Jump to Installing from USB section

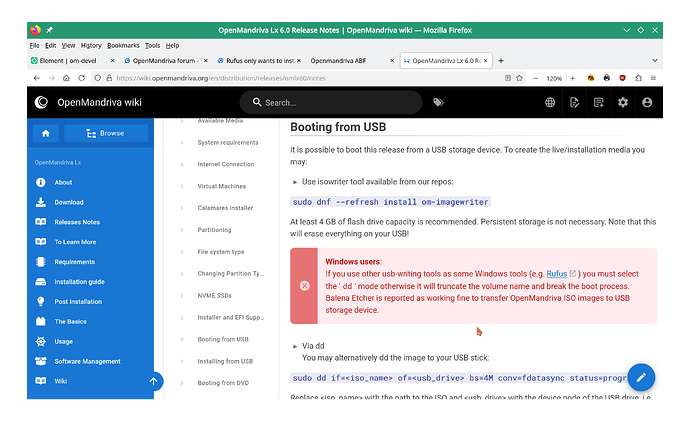pos(225,361)
